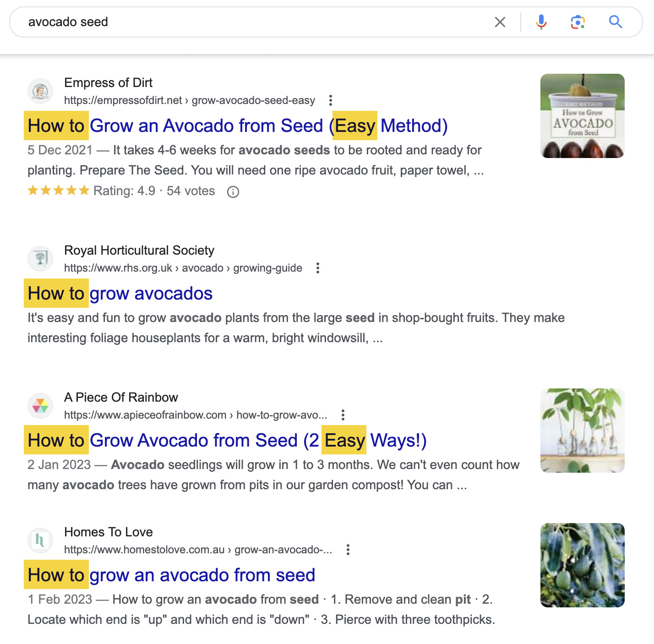The height and width of the screenshot is (644, 654).
Task: Start a voice search with the microphone icon
Action: tap(541, 22)
